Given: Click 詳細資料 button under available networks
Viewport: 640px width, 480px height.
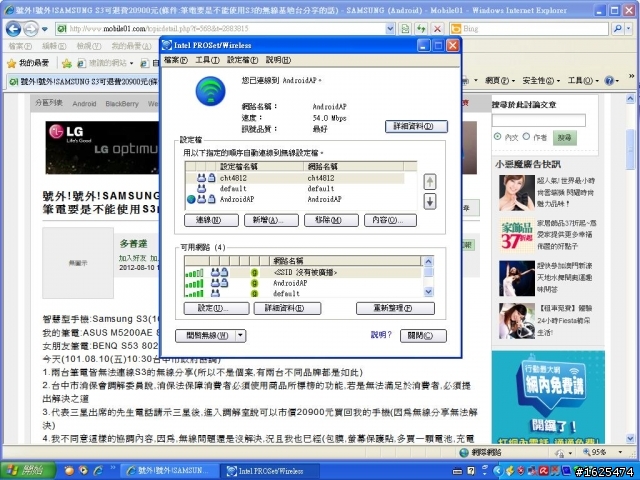Looking at the screenshot, I should 287,308.
